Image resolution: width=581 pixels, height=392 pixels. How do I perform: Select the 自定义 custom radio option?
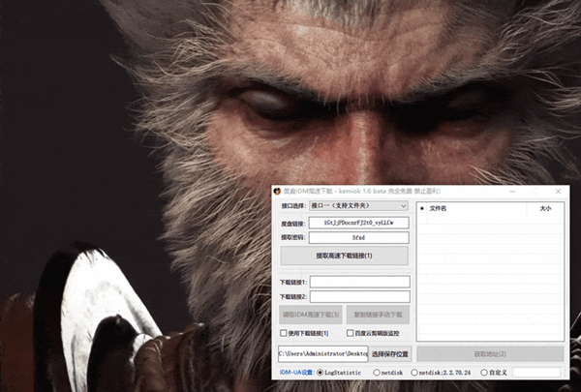[x=485, y=373]
